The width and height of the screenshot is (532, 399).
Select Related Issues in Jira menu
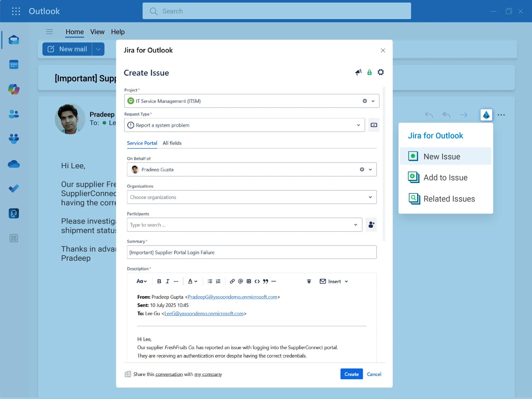click(445, 199)
